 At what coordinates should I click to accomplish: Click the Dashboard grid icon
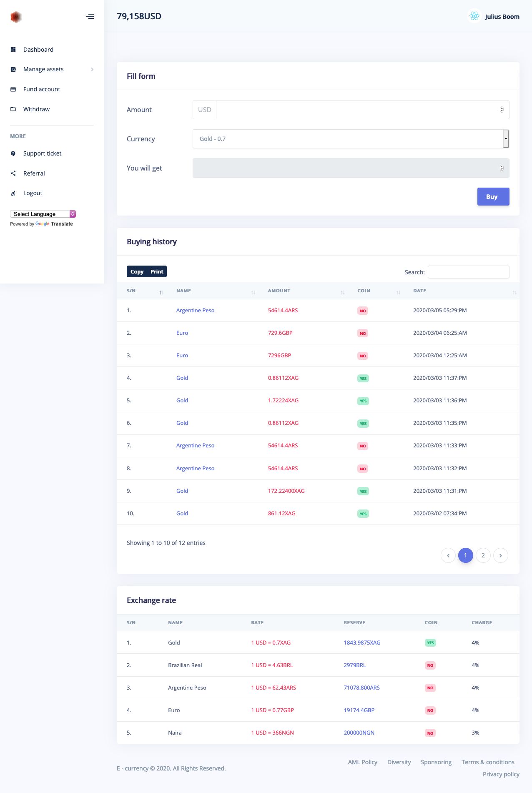pyautogui.click(x=13, y=50)
